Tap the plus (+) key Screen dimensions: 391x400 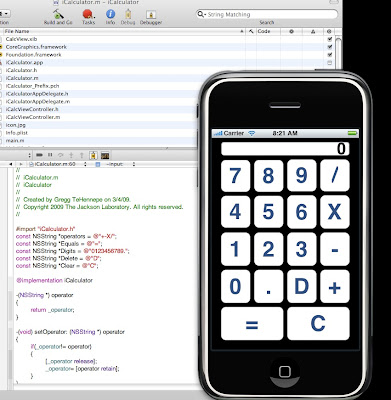tap(335, 286)
